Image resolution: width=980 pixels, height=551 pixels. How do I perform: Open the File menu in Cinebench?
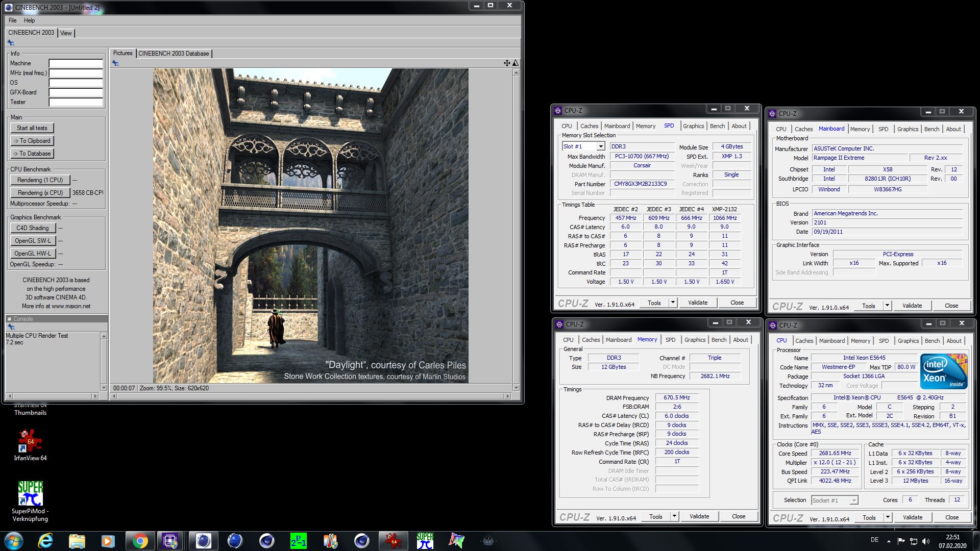13,20
